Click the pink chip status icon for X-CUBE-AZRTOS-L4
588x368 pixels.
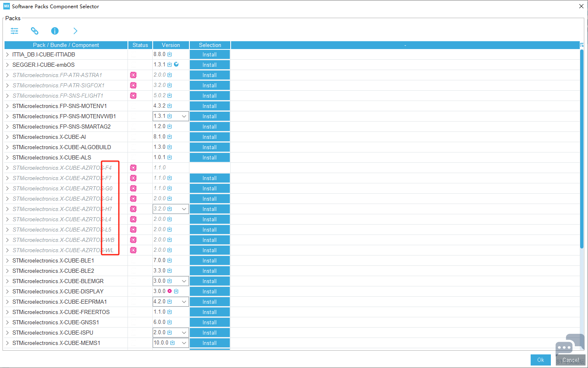[x=133, y=219]
